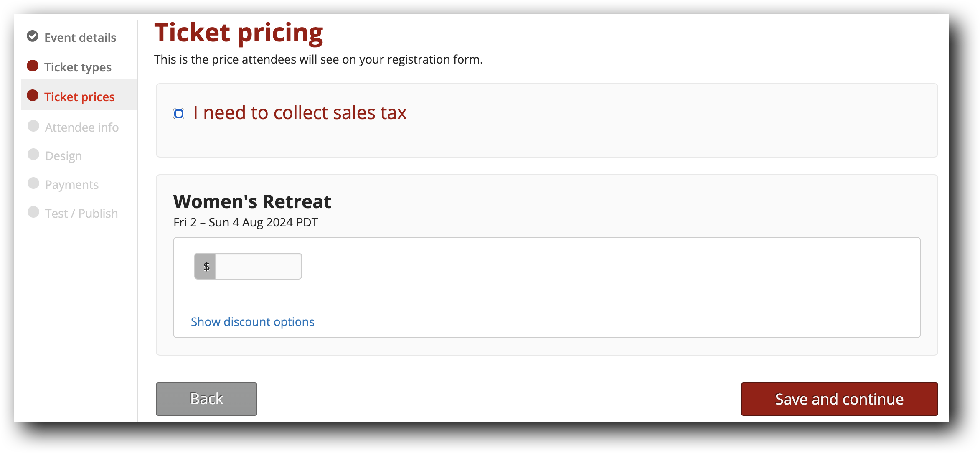This screenshot has width=980, height=453.
Task: Expand Show discount options
Action: pos(252,322)
